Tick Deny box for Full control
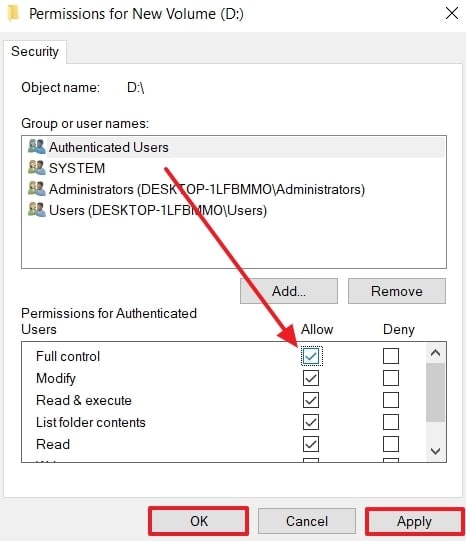This screenshot has width=466, height=541. tap(391, 356)
